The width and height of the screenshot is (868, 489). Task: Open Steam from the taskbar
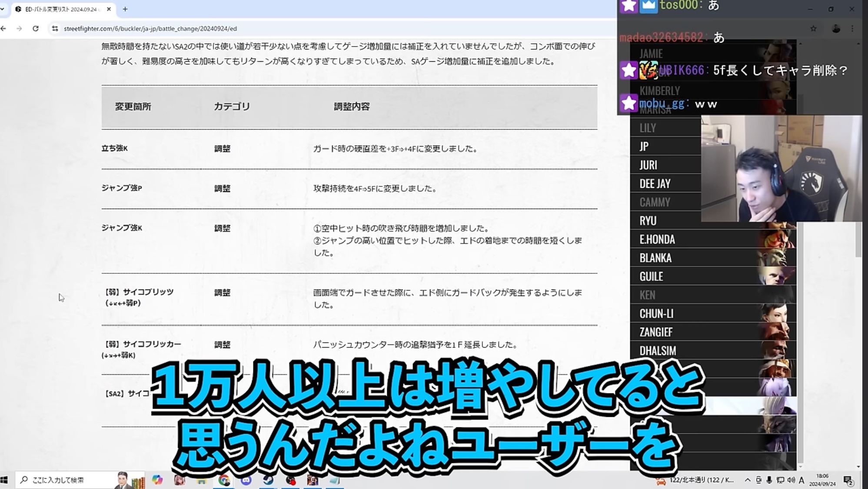coord(268,480)
